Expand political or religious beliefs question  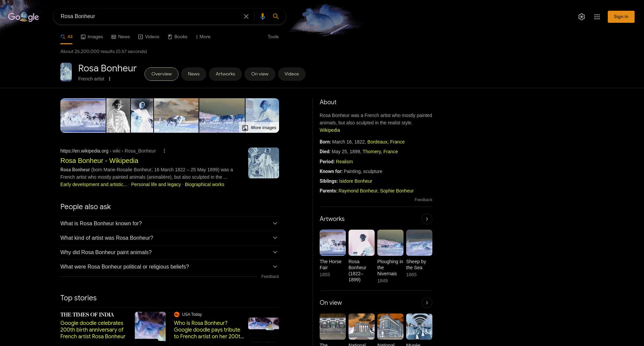(170, 267)
